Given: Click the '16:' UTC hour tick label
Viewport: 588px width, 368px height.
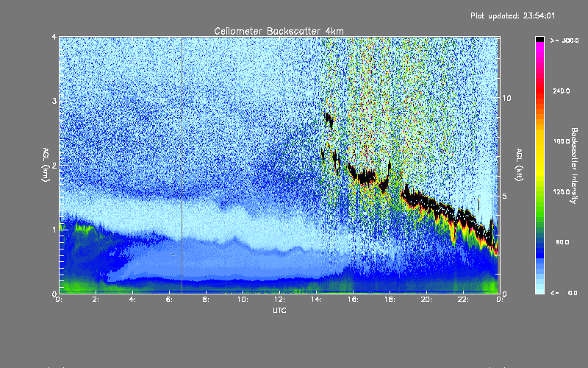Looking at the screenshot, I should point(354,300).
